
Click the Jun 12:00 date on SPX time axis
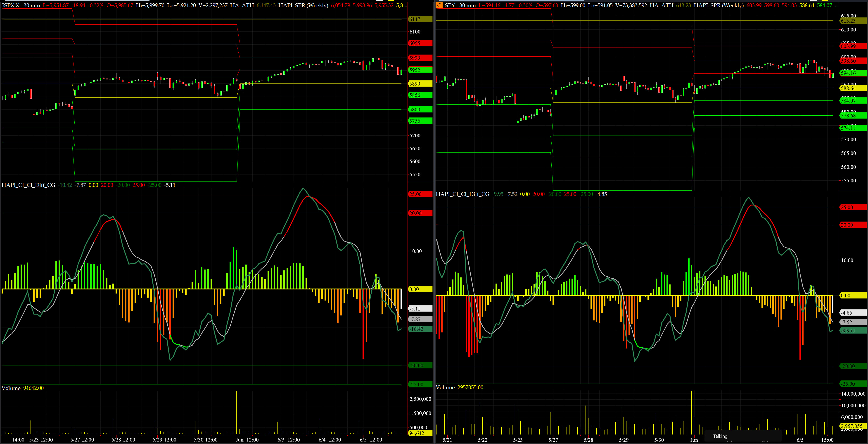point(247,440)
